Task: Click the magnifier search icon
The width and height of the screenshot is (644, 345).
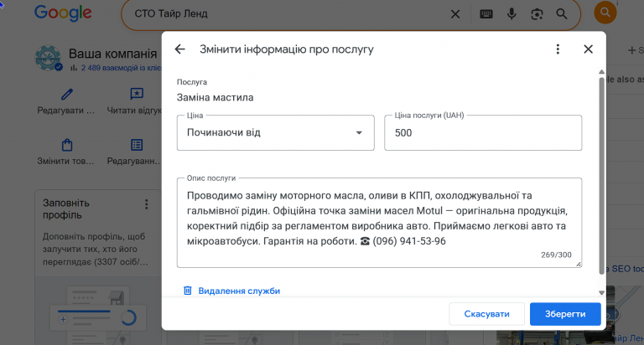Action: click(562, 14)
